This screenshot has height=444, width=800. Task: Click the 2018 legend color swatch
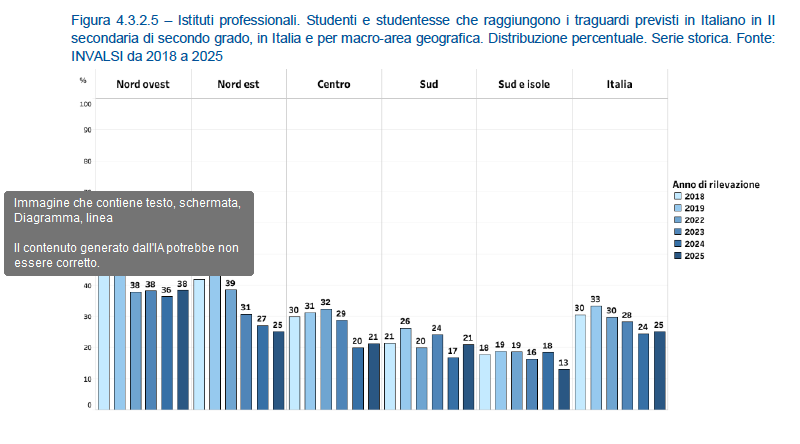point(676,198)
